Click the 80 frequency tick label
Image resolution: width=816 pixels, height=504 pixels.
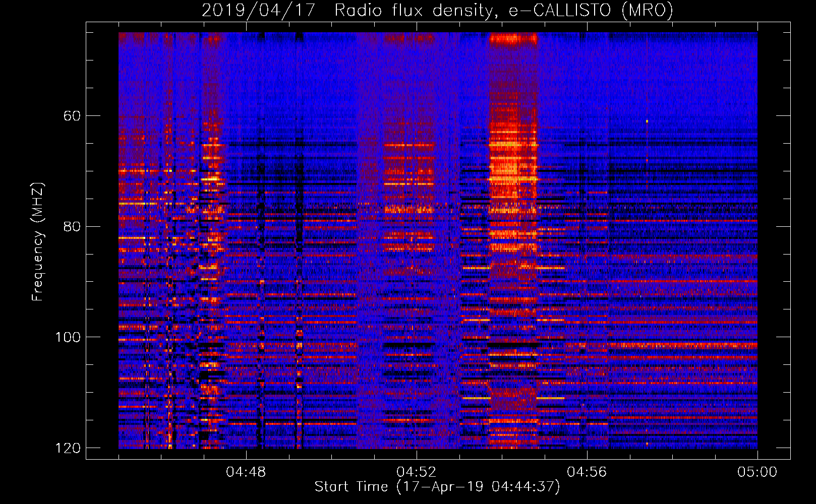pyautogui.click(x=72, y=226)
